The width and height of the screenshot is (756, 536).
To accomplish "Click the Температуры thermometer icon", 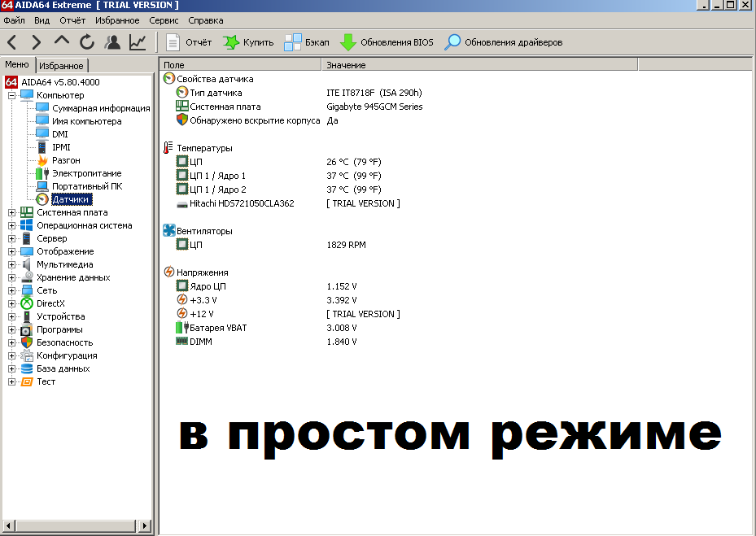I will point(168,147).
